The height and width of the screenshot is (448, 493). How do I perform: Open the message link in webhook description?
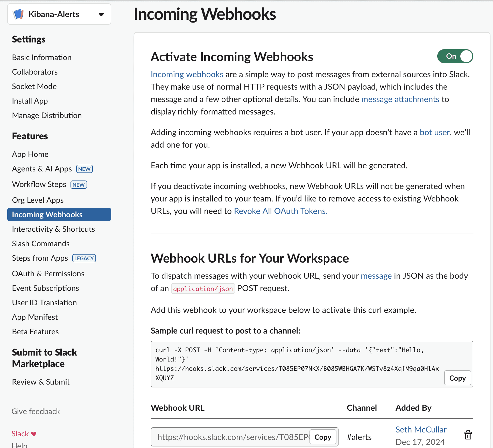click(x=376, y=276)
